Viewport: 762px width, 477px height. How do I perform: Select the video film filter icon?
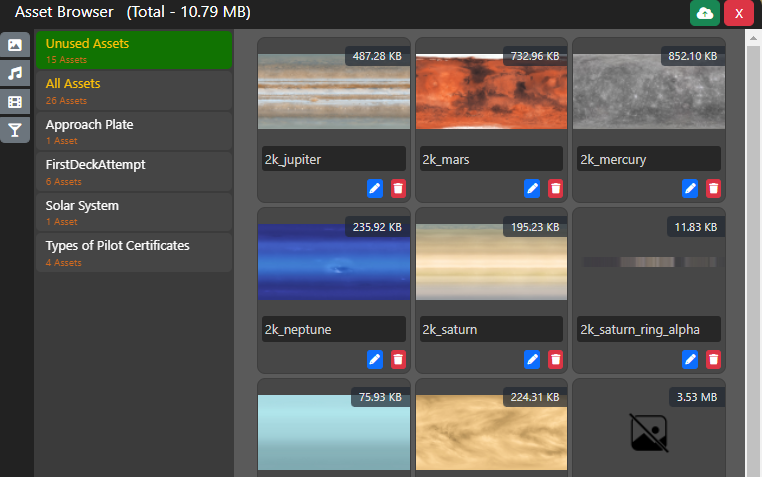click(15, 101)
